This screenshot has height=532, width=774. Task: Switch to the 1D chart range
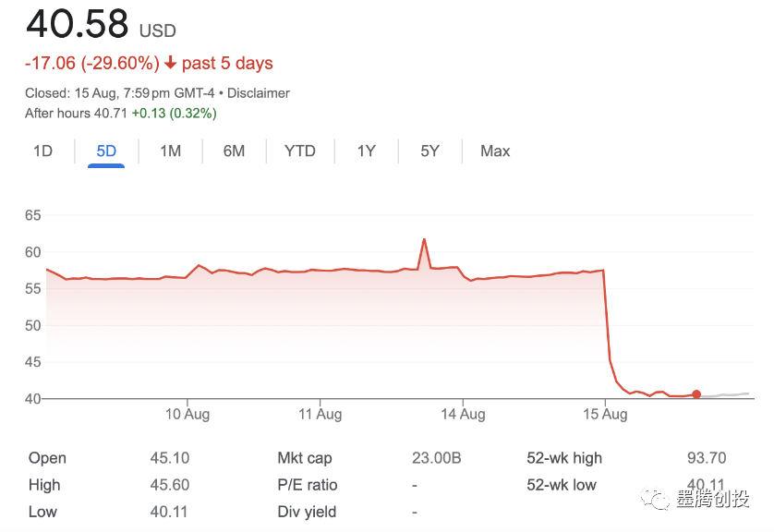(42, 151)
